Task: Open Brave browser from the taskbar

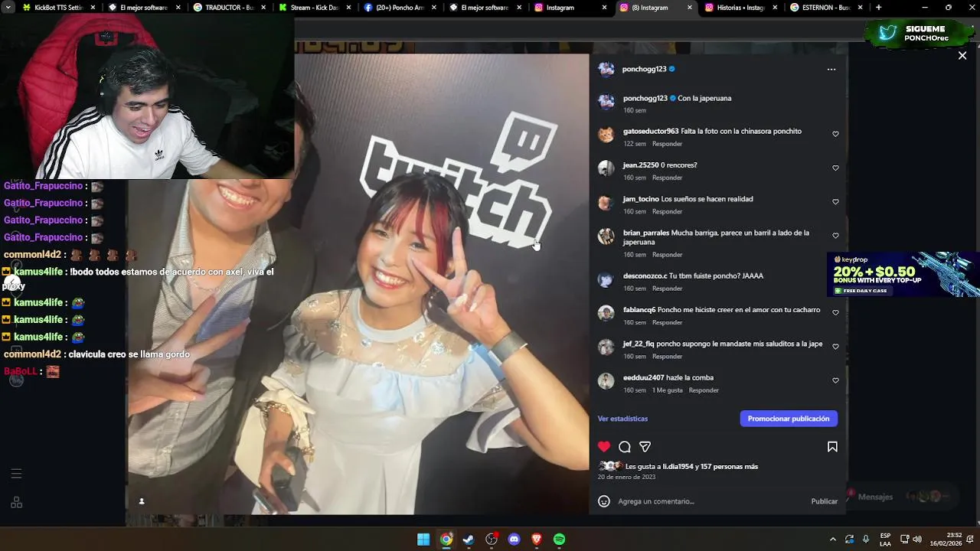Action: pos(537,540)
